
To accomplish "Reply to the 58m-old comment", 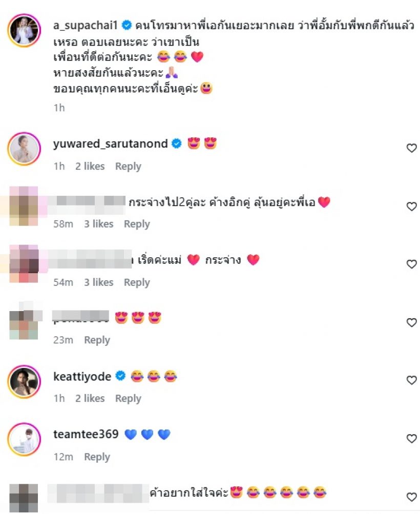I will 137,224.
